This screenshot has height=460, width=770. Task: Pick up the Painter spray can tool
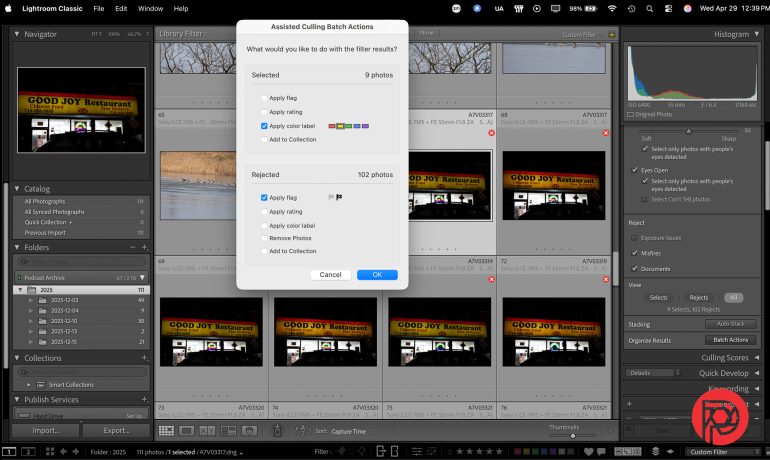coord(277,431)
